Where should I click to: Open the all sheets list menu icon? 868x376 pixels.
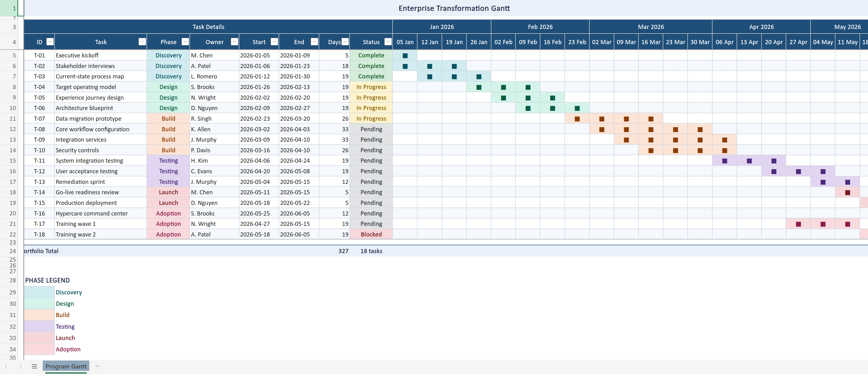click(x=34, y=366)
